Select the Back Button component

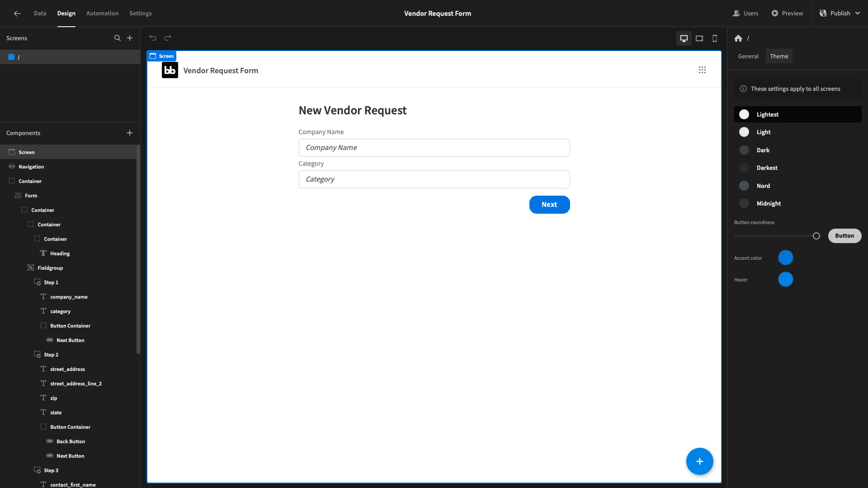[x=68, y=441]
